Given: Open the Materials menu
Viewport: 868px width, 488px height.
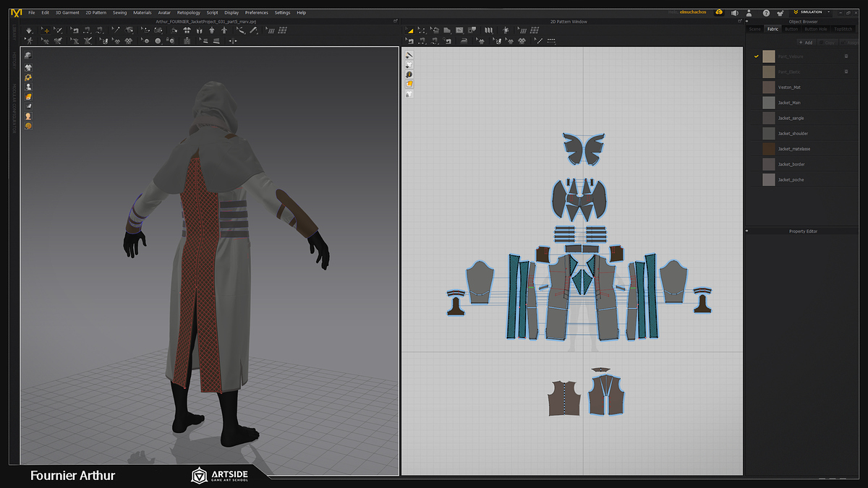Looking at the screenshot, I should 142,12.
